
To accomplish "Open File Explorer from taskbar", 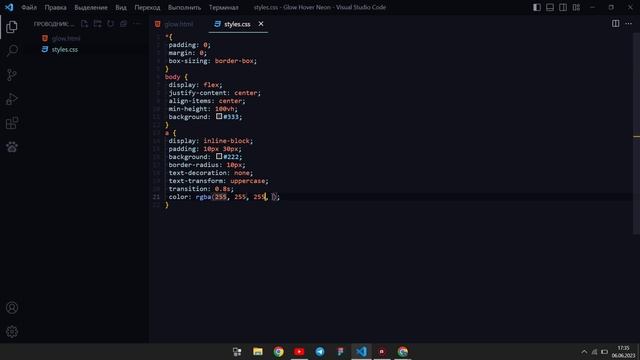I will tap(258, 351).
